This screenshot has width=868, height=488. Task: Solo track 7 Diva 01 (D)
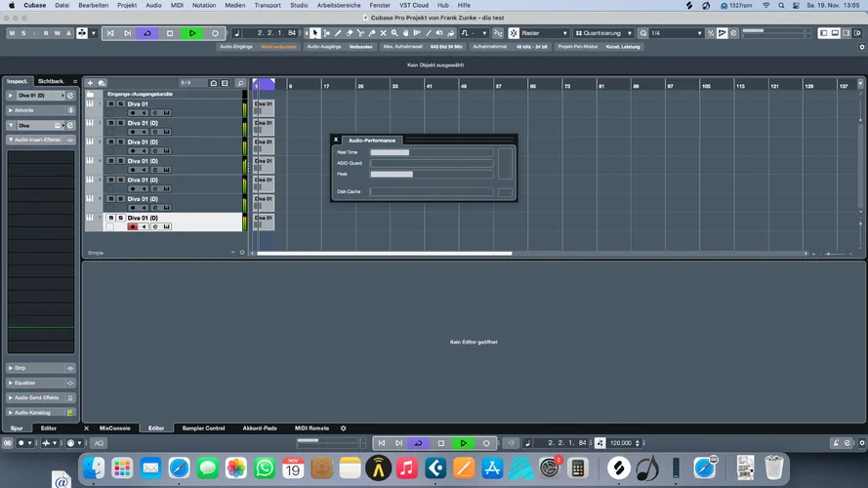120,218
